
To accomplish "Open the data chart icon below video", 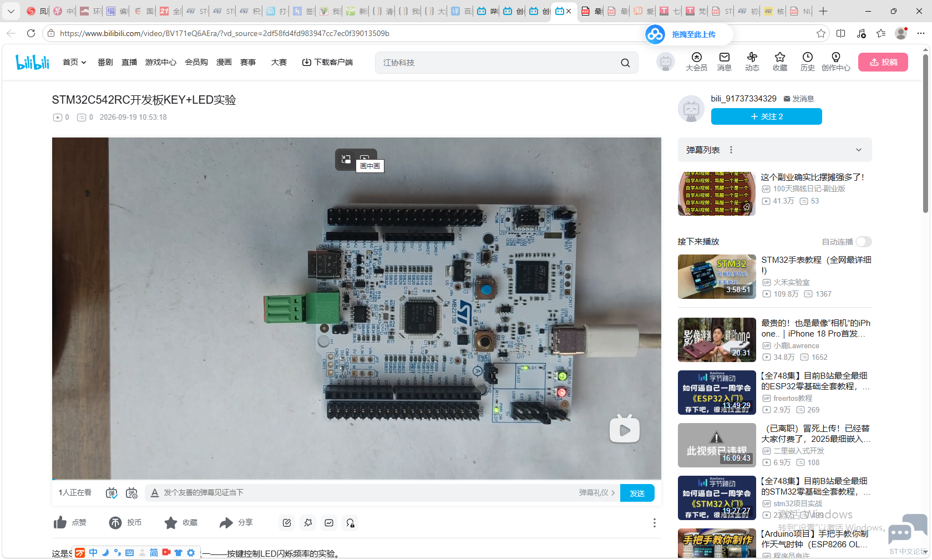I will coord(329,523).
